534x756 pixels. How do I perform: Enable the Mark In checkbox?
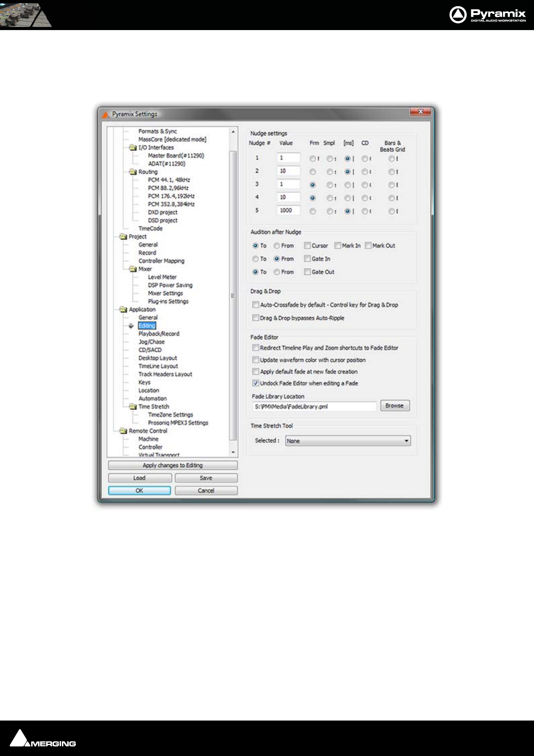(337, 246)
